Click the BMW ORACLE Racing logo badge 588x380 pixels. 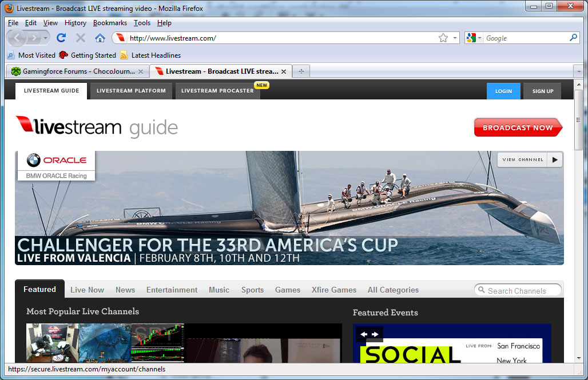pos(56,166)
